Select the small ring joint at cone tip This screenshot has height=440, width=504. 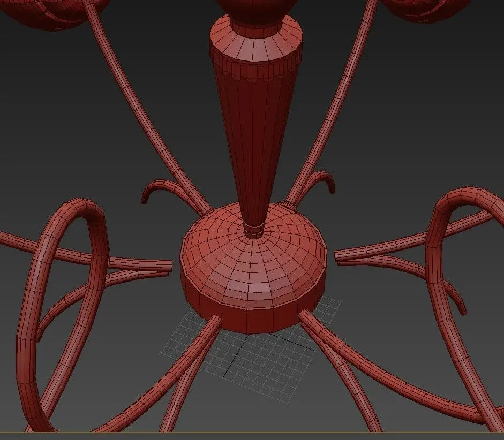coord(253,231)
